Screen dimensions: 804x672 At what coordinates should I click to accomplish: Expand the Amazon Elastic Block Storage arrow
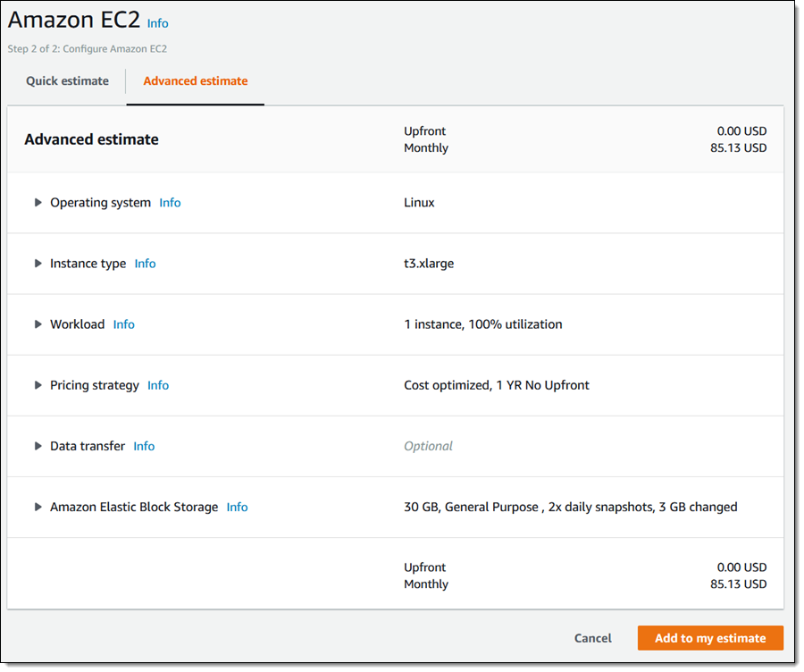point(38,507)
